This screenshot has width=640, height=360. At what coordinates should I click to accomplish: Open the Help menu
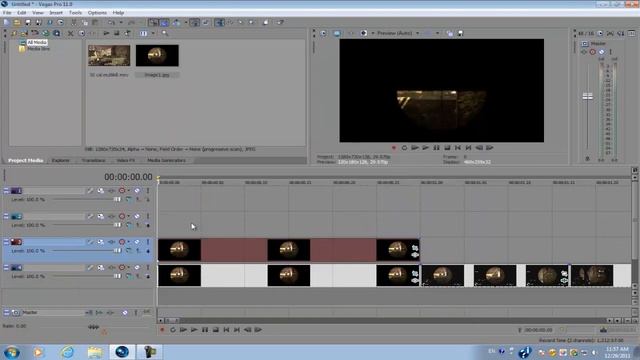point(118,13)
